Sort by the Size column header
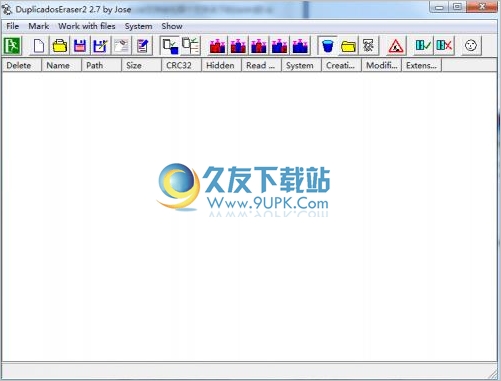Viewport: 501px width, 381px height. (142, 65)
